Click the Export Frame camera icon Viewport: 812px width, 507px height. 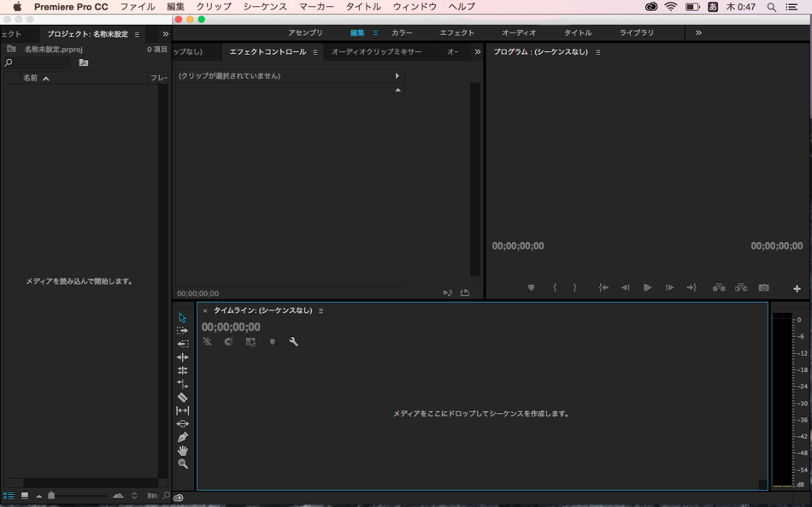[x=763, y=288]
